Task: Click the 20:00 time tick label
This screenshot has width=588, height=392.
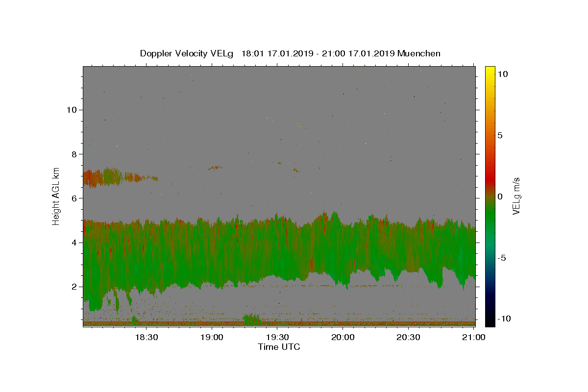Action: pyautogui.click(x=343, y=338)
